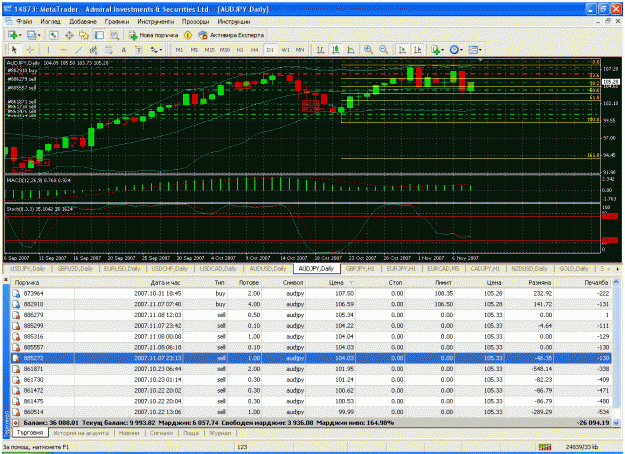Select the Fibonacci Retracement tool
Viewport: 625px width, 454px height.
(108, 50)
